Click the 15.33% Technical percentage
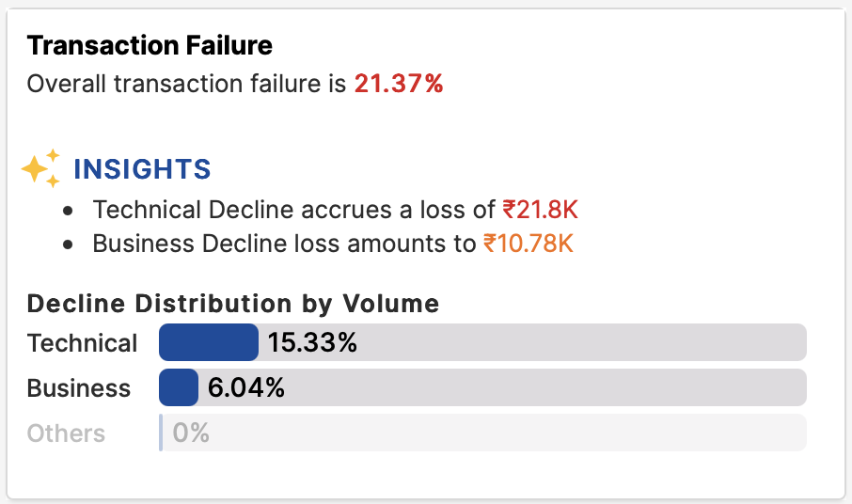The image size is (852, 504). point(312,343)
